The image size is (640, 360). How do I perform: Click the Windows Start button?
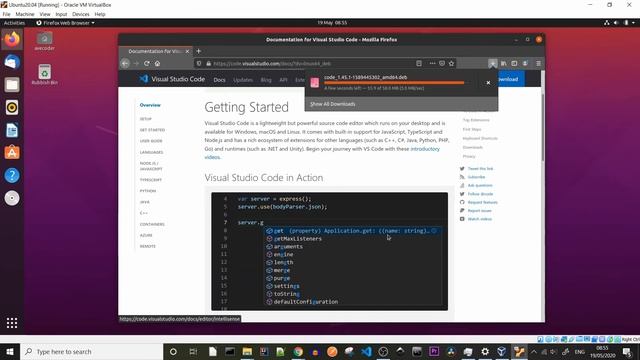pyautogui.click(x=10, y=351)
